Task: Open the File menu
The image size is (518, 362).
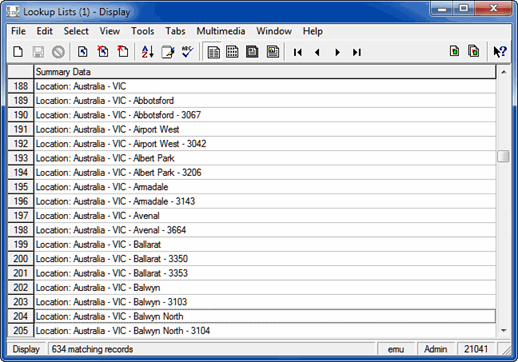Action: tap(18, 31)
